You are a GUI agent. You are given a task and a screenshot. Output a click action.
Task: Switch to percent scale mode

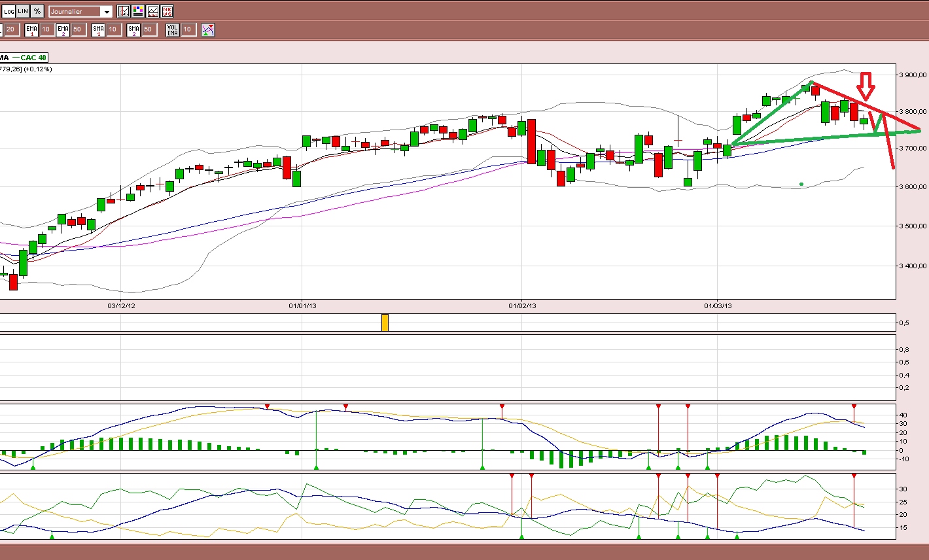tap(37, 11)
